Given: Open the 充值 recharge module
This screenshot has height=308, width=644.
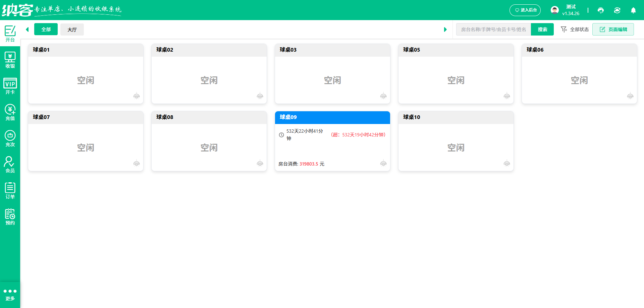Looking at the screenshot, I should [x=10, y=112].
